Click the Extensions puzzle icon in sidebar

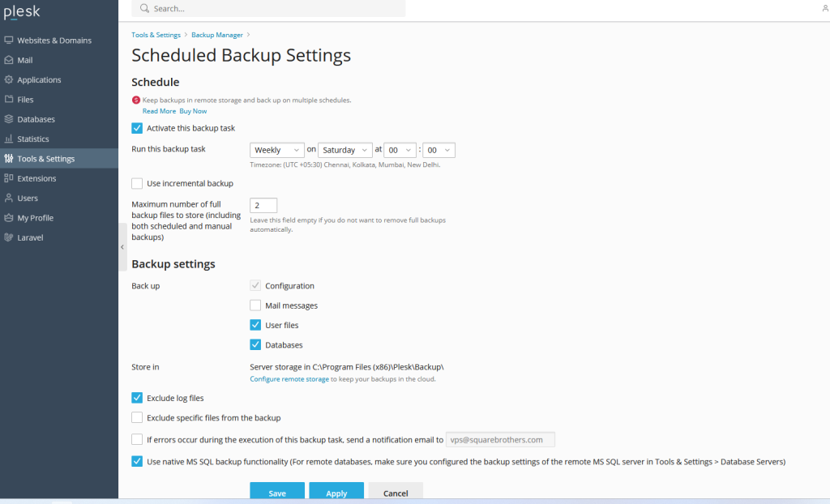pos(9,178)
